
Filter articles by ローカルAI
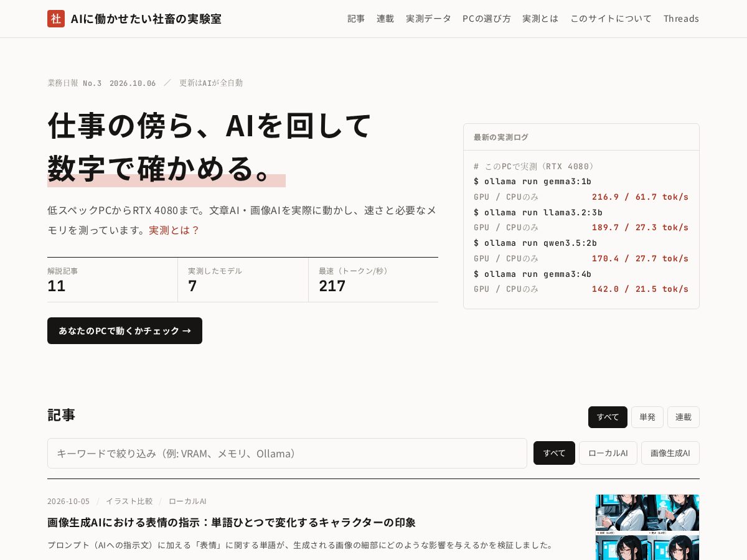pyautogui.click(x=608, y=453)
